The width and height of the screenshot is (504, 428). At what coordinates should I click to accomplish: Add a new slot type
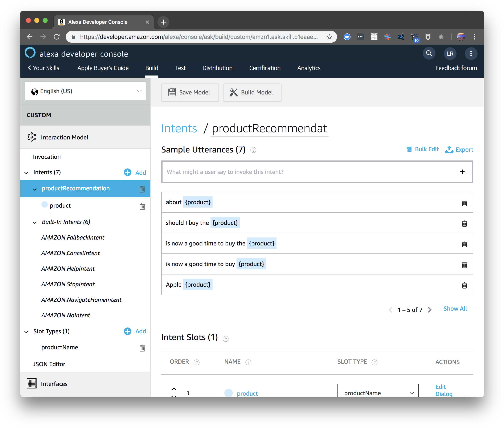pyautogui.click(x=135, y=331)
